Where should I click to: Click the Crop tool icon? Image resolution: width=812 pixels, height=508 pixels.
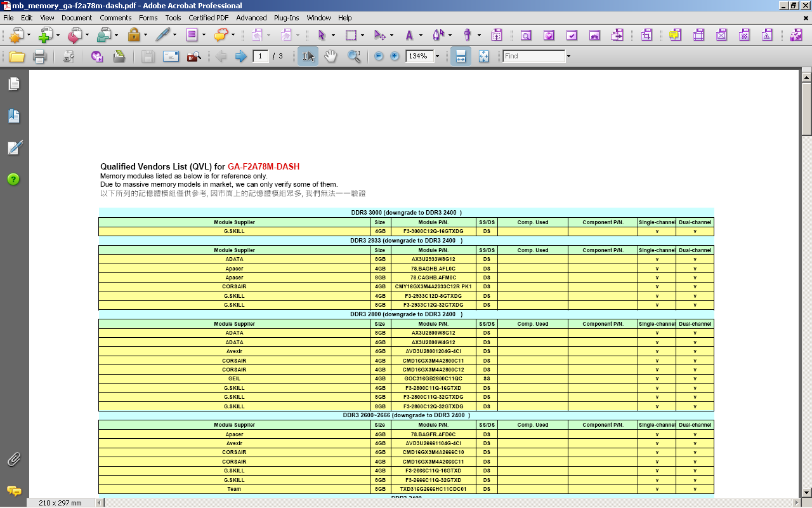tap(646, 35)
